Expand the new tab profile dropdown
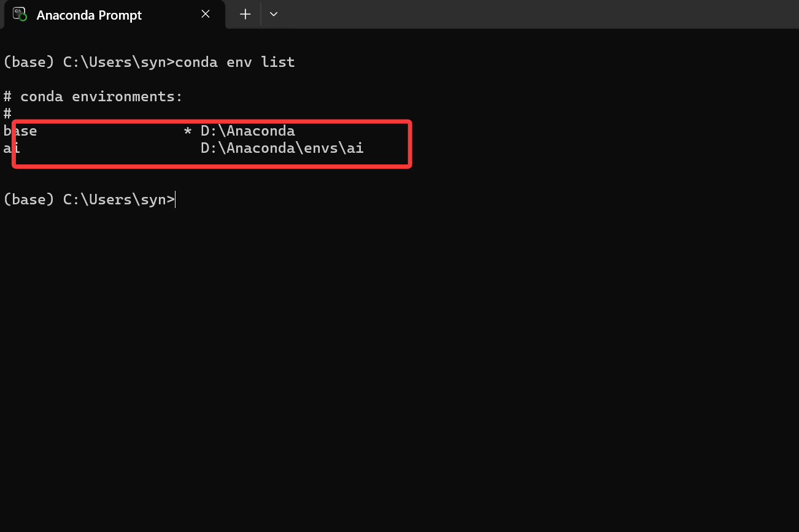The image size is (799, 532). click(x=274, y=14)
